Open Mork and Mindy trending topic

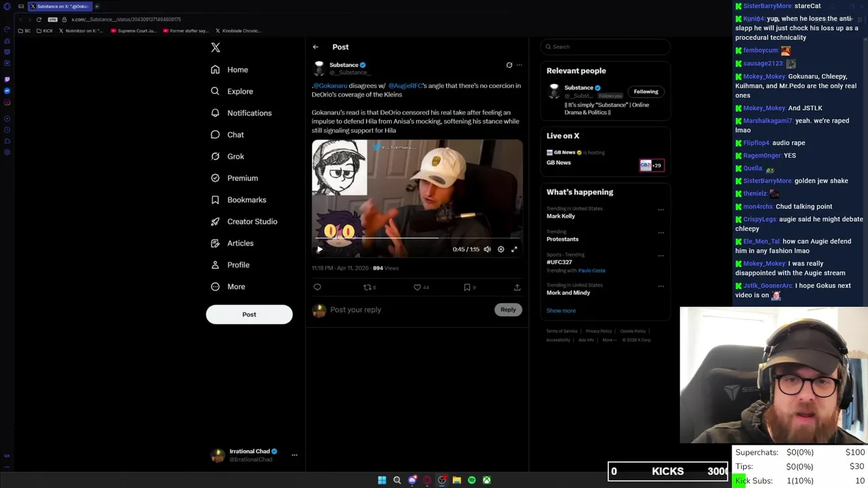(568, 293)
